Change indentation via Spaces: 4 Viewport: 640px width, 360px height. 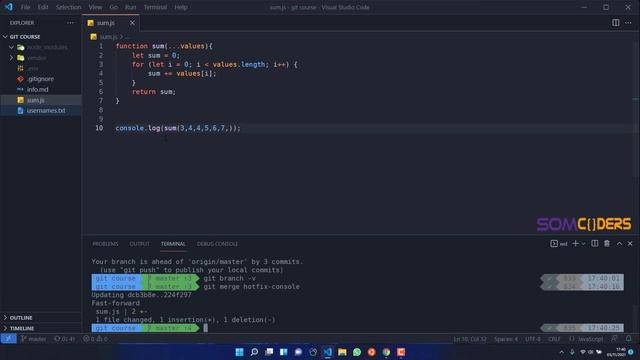(x=506, y=339)
